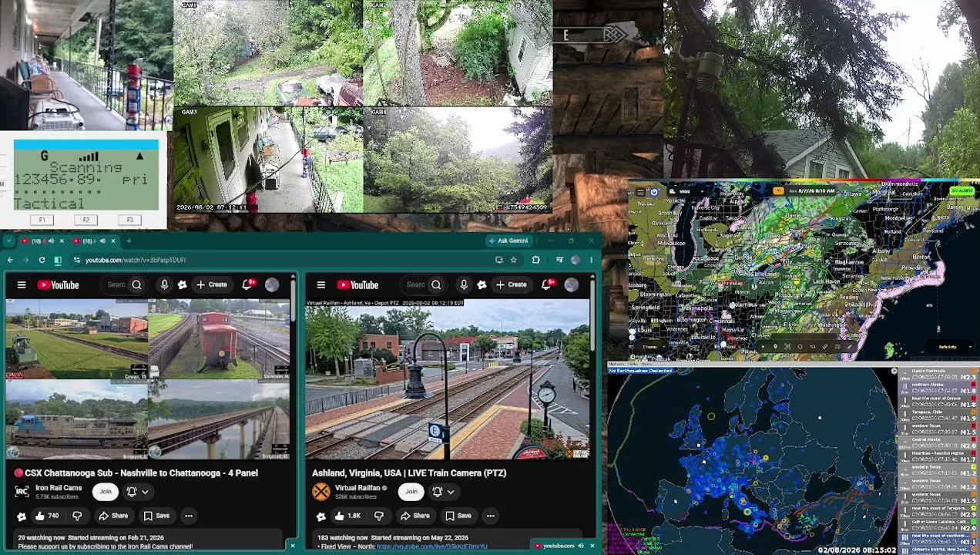Click the Ask Gemini button
The height and width of the screenshot is (555, 980).
tap(508, 240)
